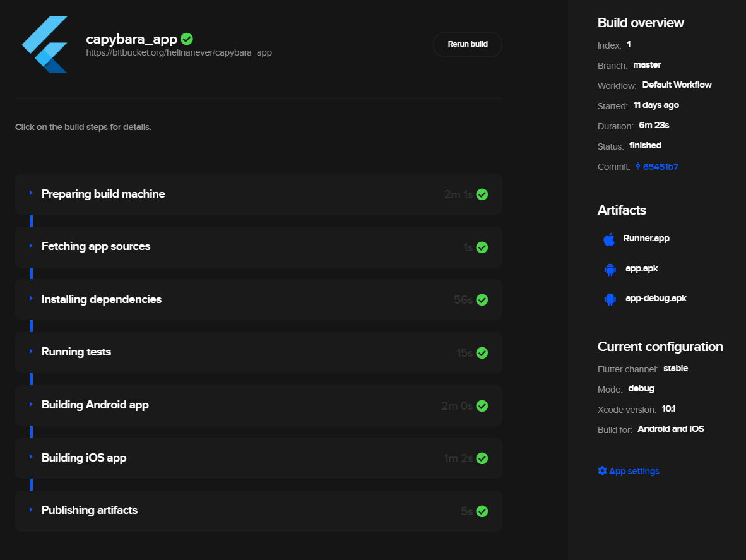The image size is (746, 560).
Task: Expand the Fetching app sources step arrow
Action: (x=31, y=246)
